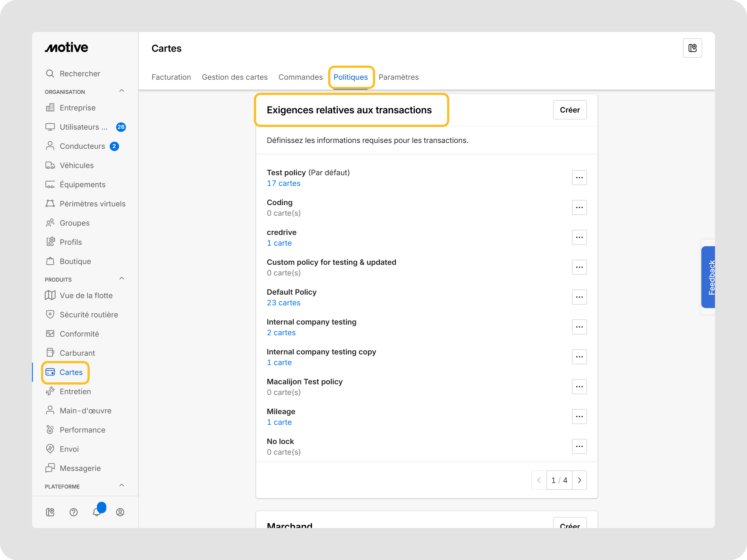Open options for Macalijon Test policy

(579, 387)
